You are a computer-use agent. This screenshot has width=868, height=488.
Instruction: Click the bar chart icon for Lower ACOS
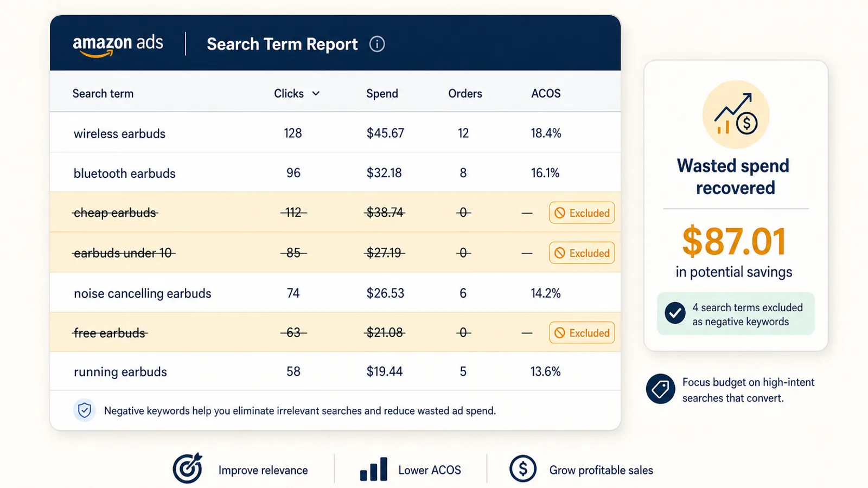[x=374, y=469]
